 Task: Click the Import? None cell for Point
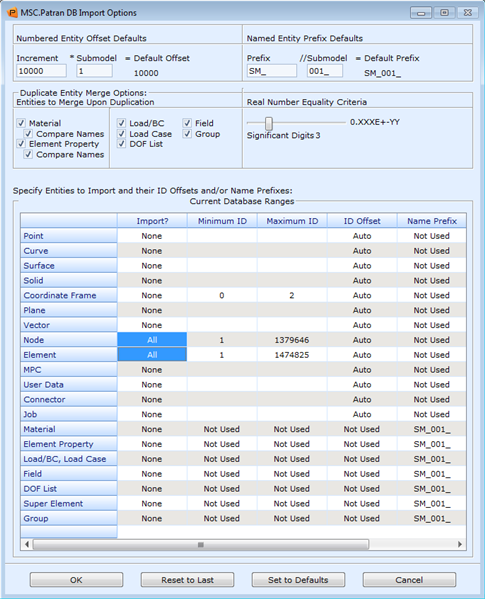[x=152, y=236]
